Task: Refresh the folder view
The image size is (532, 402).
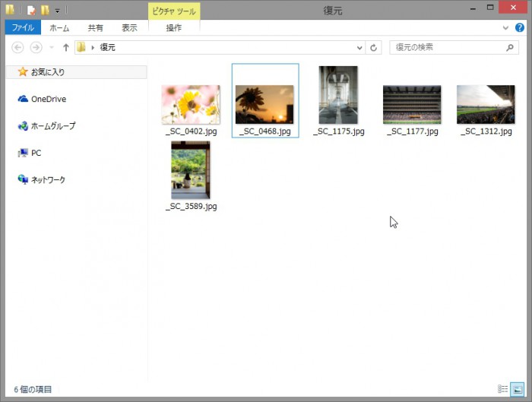Action: tap(374, 47)
